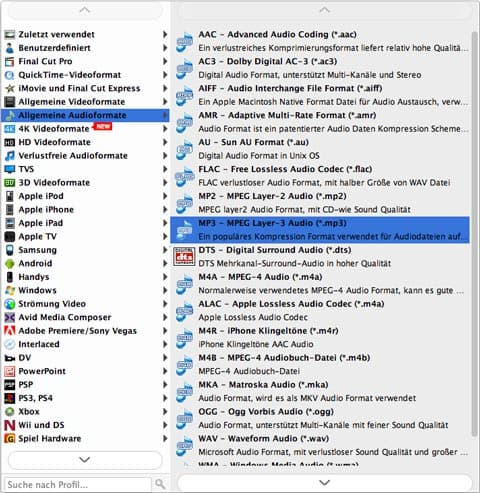Click the Spiel Hardware icon
The image size is (480, 493).
click(x=10, y=439)
